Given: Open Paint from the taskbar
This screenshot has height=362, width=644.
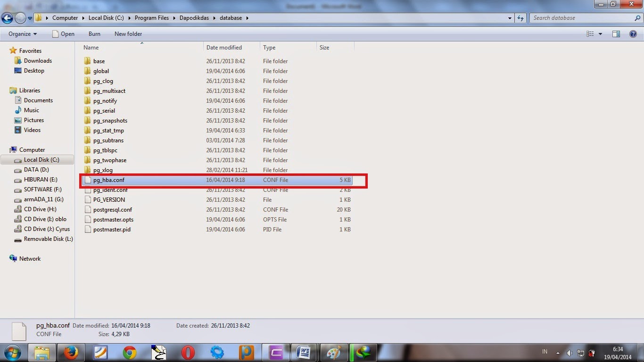Looking at the screenshot, I should click(334, 353).
